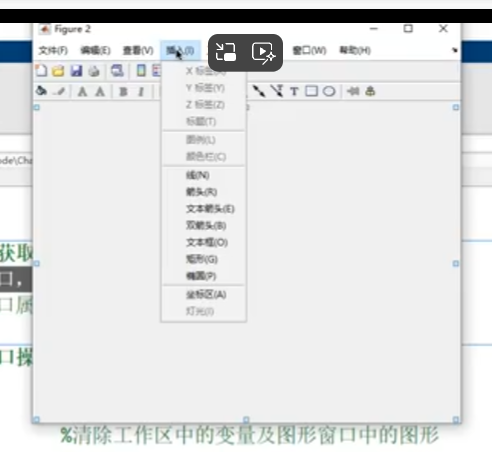This screenshot has height=452, width=492.
Task: Maximize the Figure 2 window
Action: click(x=408, y=29)
